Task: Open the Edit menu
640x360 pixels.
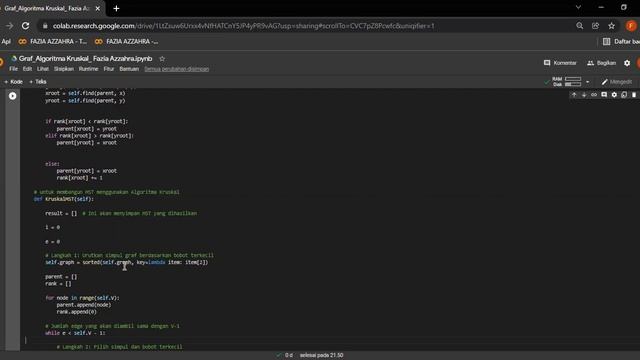Action: click(27, 69)
